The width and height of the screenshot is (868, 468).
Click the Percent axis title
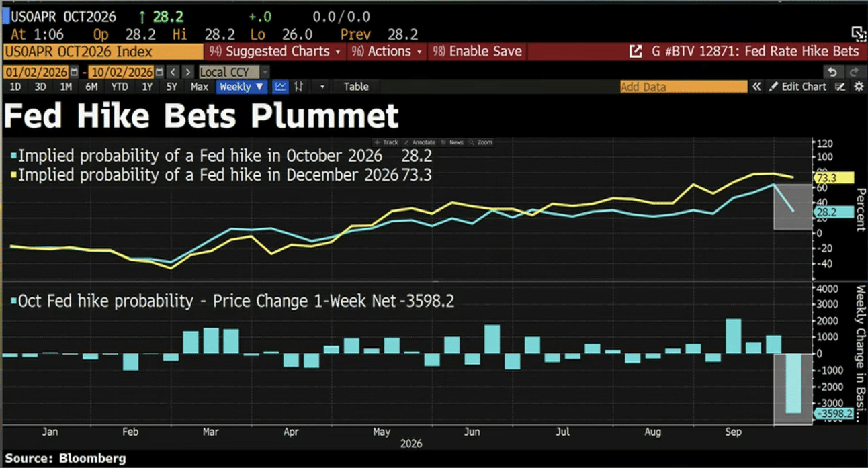(x=860, y=209)
